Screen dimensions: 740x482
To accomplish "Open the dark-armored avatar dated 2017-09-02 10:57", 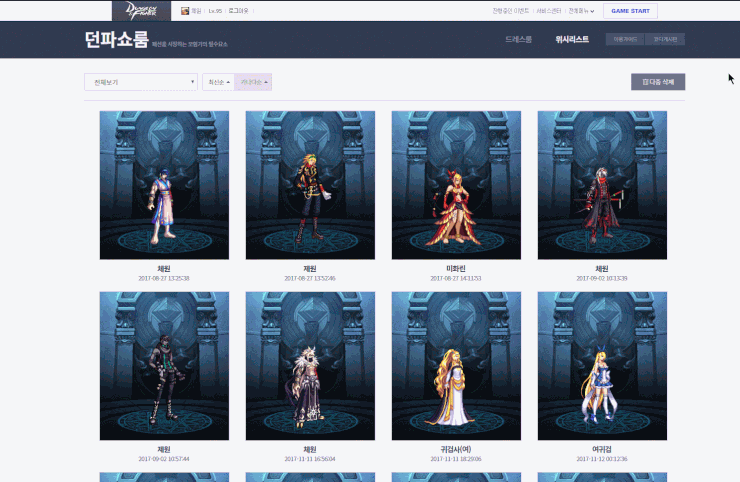I will tap(164, 366).
